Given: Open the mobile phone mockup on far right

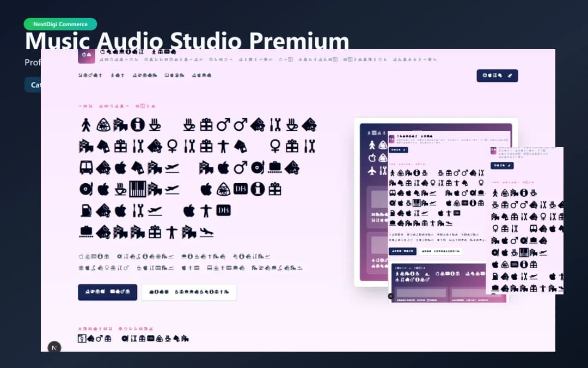Looking at the screenshot, I should [525, 220].
